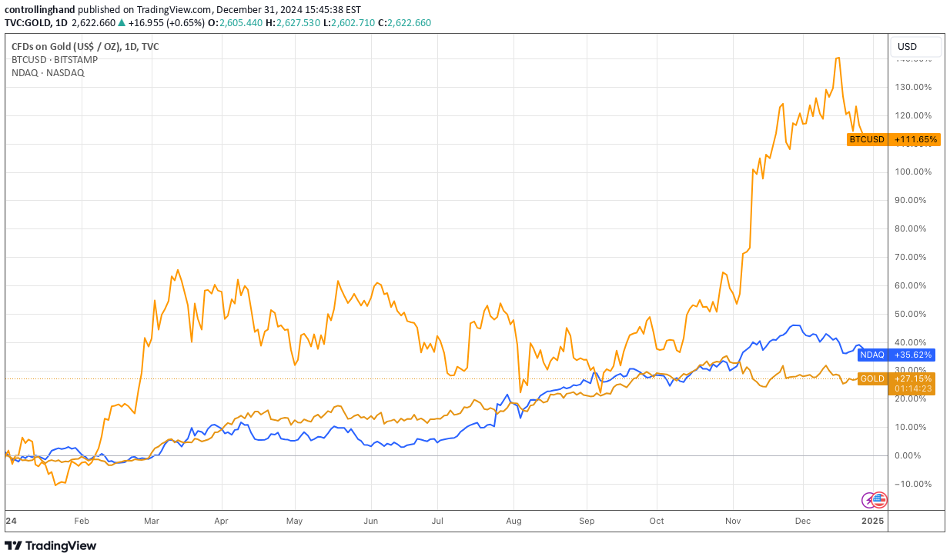Click the orange BTCUSD +111.65% price label
The image size is (950, 560).
893,139
